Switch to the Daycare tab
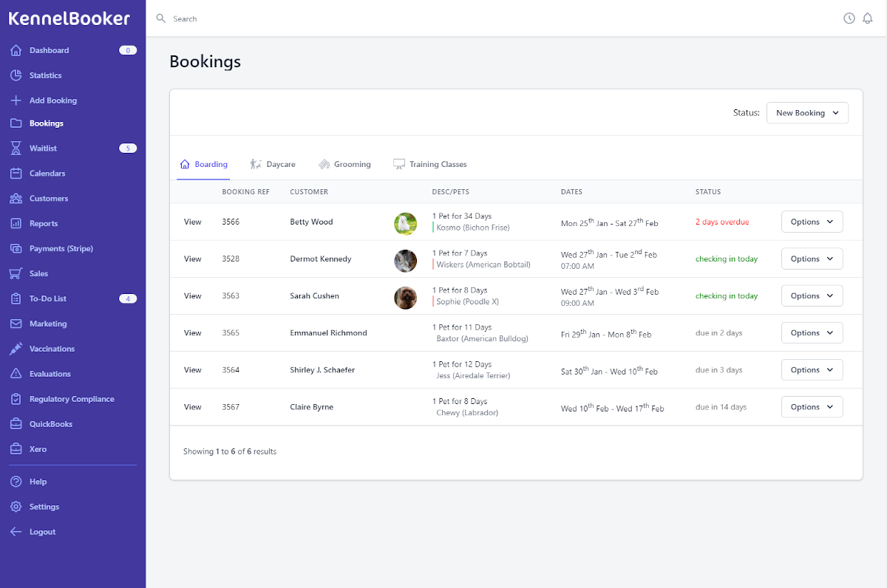887x588 pixels. 273,164
